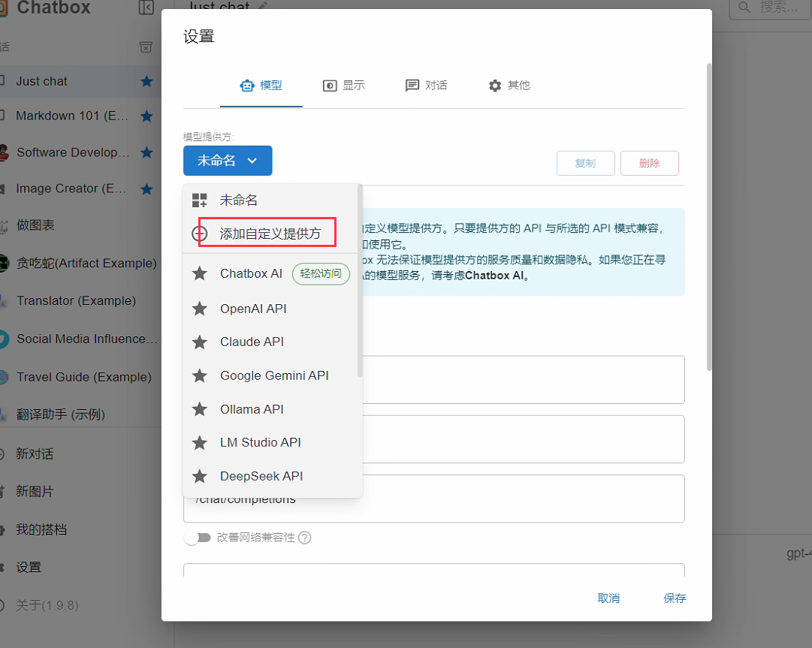This screenshot has width=812, height=648.
Task: Click the 轻松访问 badge
Action: coord(321,274)
